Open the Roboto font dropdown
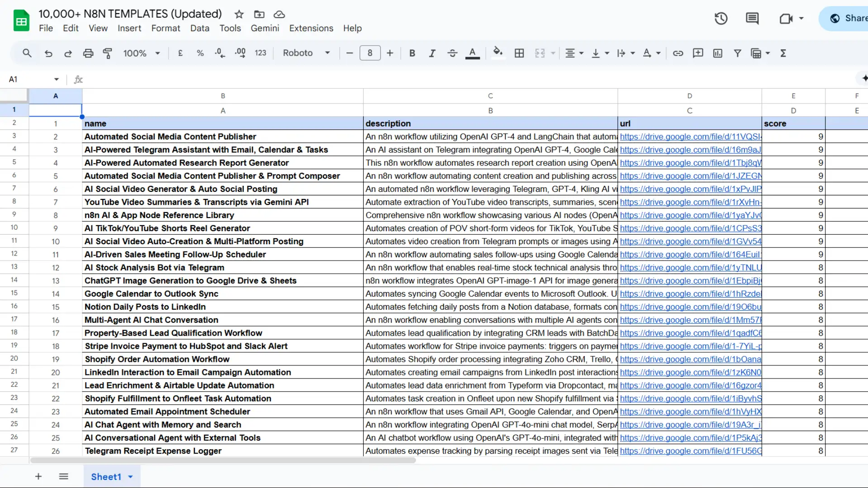 pyautogui.click(x=306, y=53)
